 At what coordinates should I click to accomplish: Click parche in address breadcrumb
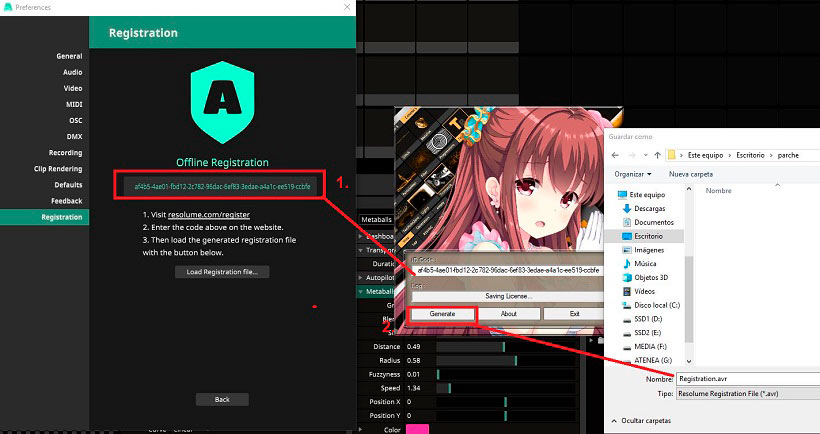coord(788,155)
